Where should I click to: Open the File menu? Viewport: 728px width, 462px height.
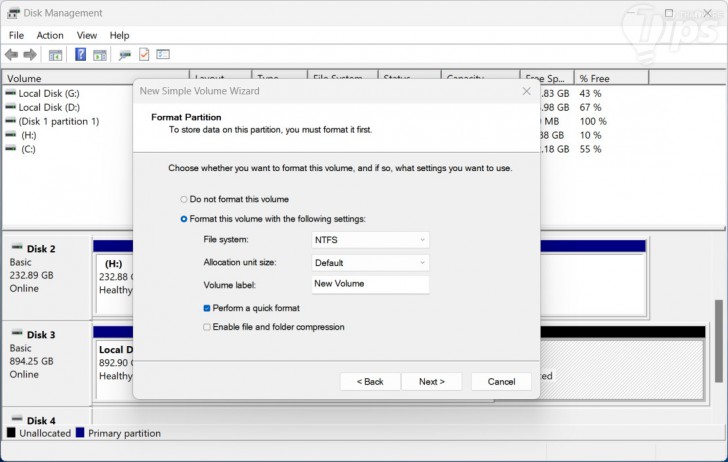(x=16, y=35)
